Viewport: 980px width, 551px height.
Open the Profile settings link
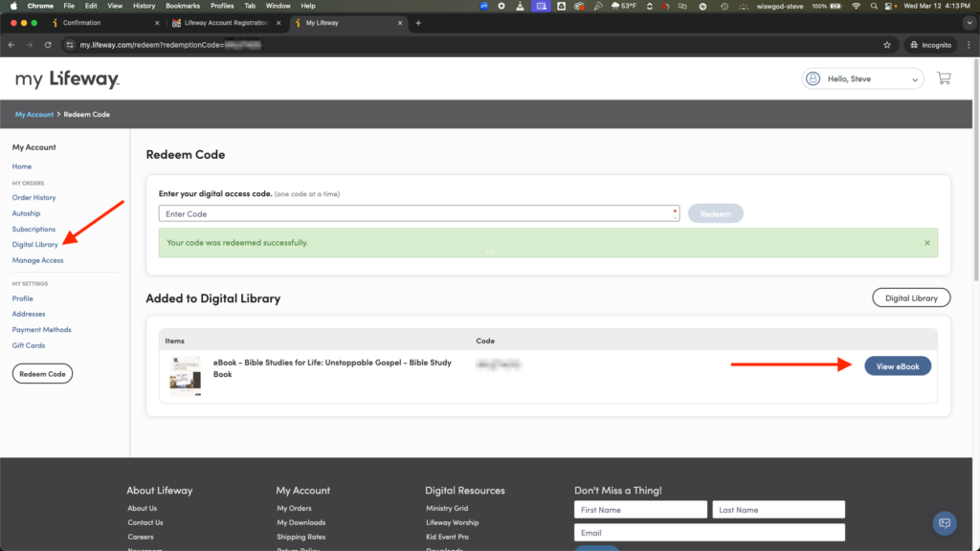point(23,298)
